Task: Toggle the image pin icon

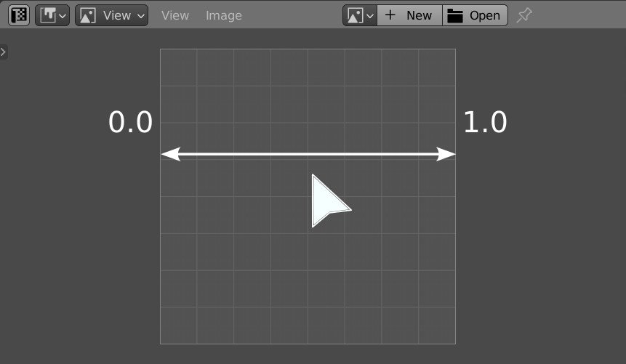Action: point(523,15)
